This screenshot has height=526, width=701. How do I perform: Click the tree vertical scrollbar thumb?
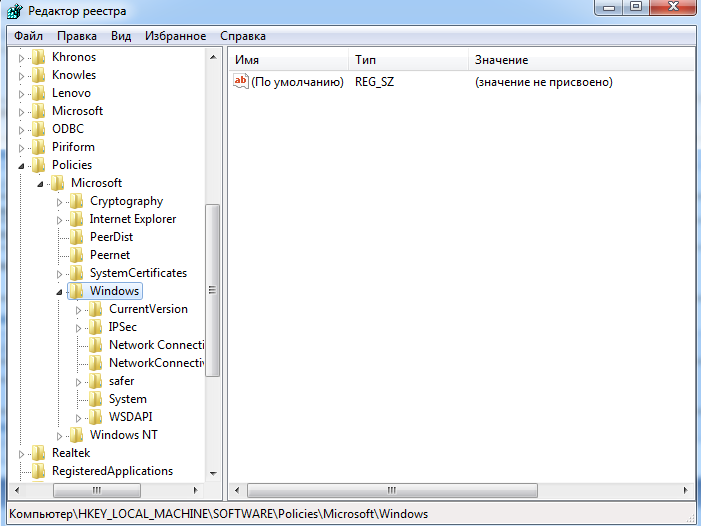pos(213,290)
